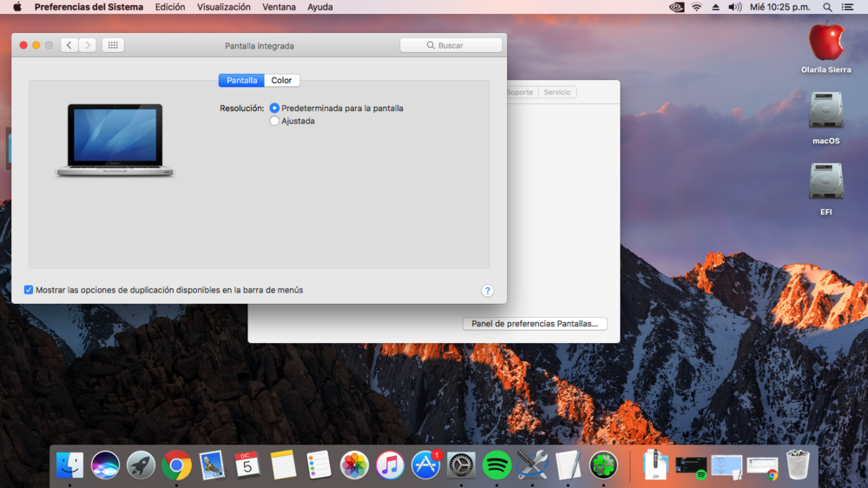Open the Wi-Fi status menu icon

tap(696, 7)
